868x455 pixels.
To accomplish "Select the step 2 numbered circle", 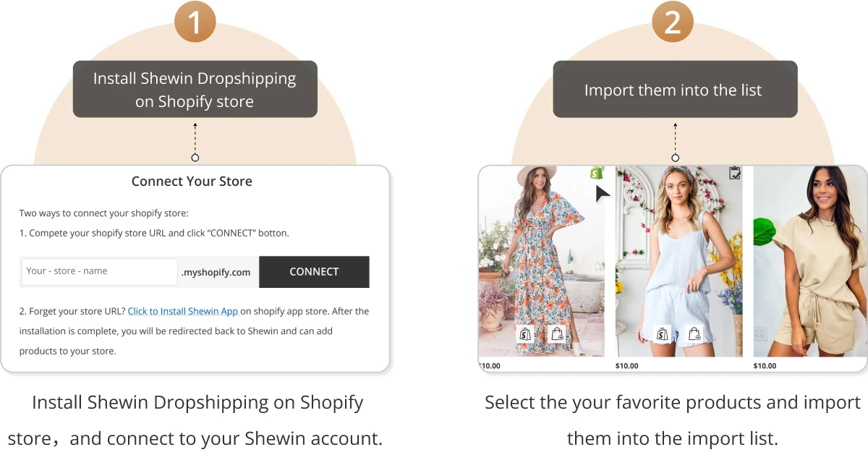I will tap(673, 21).
